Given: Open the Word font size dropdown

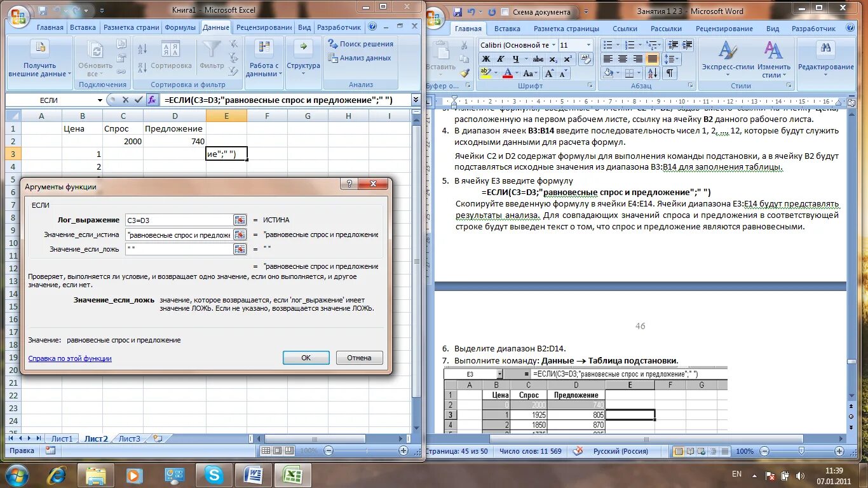Looking at the screenshot, I should (x=589, y=45).
